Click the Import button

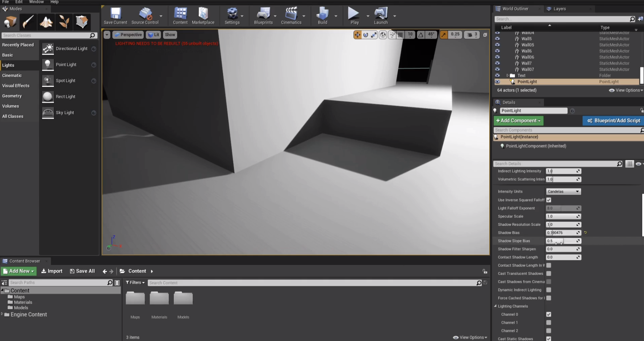52,271
